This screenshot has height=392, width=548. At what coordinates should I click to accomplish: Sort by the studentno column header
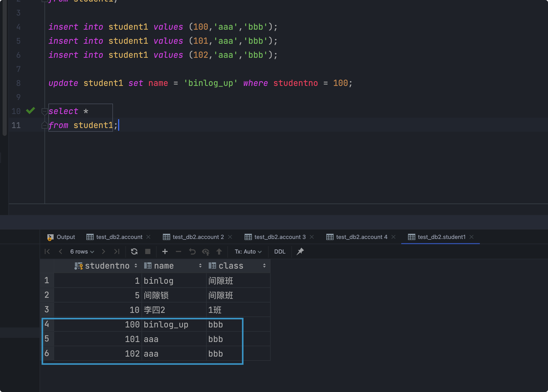pyautogui.click(x=107, y=266)
